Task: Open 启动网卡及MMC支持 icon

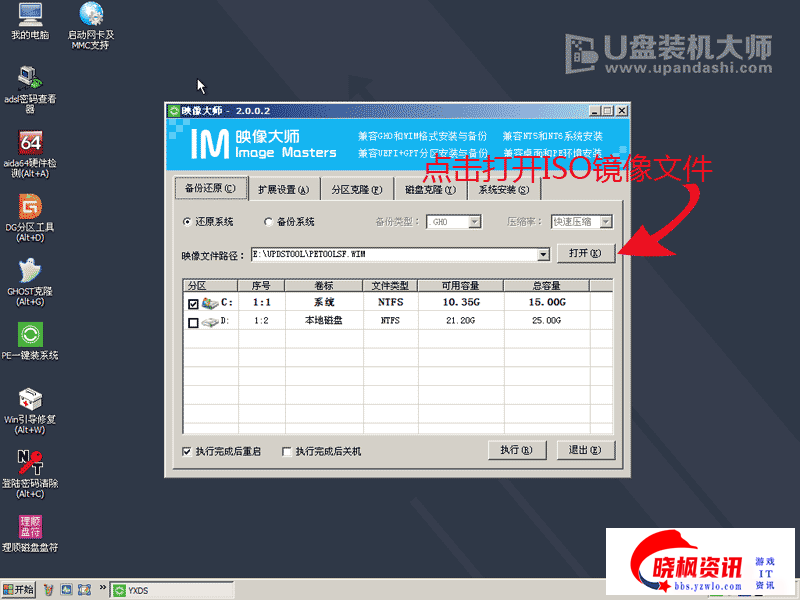Action: 90,20
